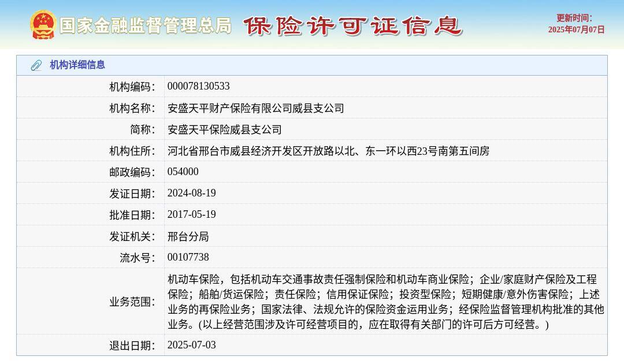Click the 业务范围 label
This screenshot has width=624, height=364.
point(132,302)
